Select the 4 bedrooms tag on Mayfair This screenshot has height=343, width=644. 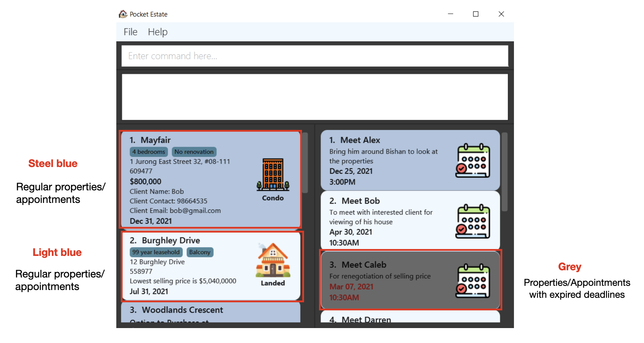click(149, 152)
